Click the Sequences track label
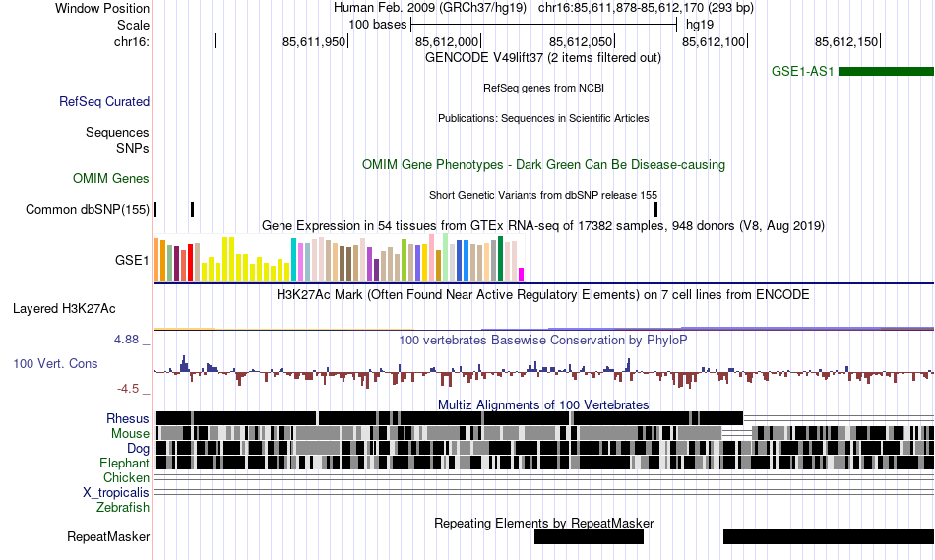 click(x=117, y=133)
